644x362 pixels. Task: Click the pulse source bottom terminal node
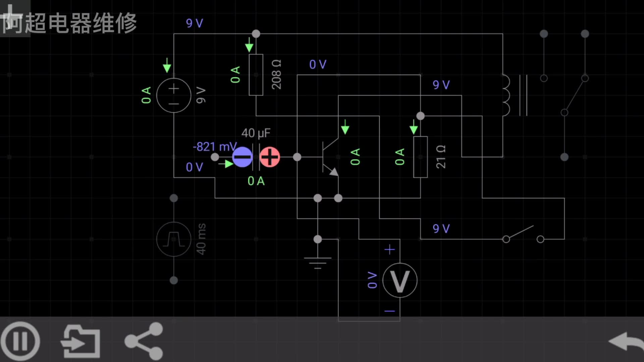pyautogui.click(x=174, y=280)
